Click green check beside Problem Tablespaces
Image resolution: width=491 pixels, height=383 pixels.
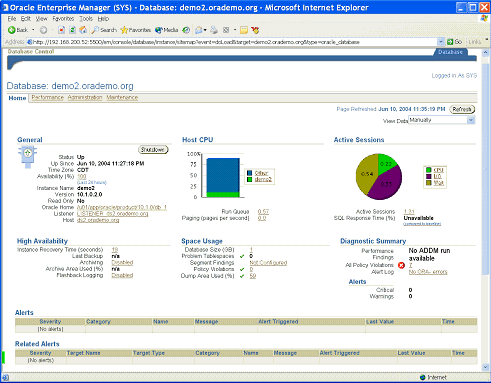[242, 256]
